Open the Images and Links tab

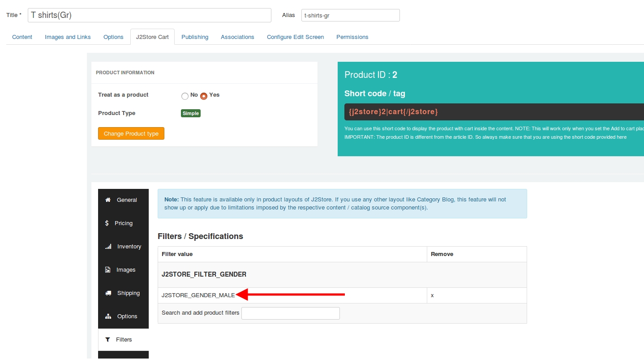coord(68,37)
